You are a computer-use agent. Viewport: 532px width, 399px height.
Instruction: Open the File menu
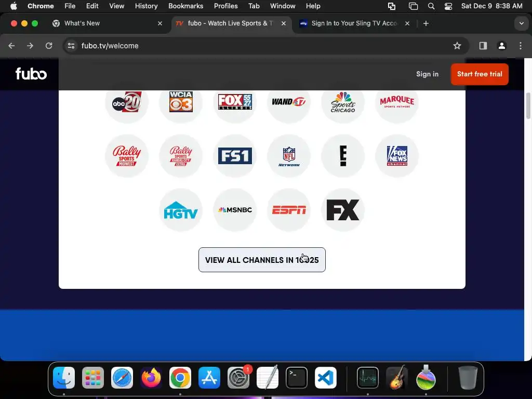tap(70, 6)
